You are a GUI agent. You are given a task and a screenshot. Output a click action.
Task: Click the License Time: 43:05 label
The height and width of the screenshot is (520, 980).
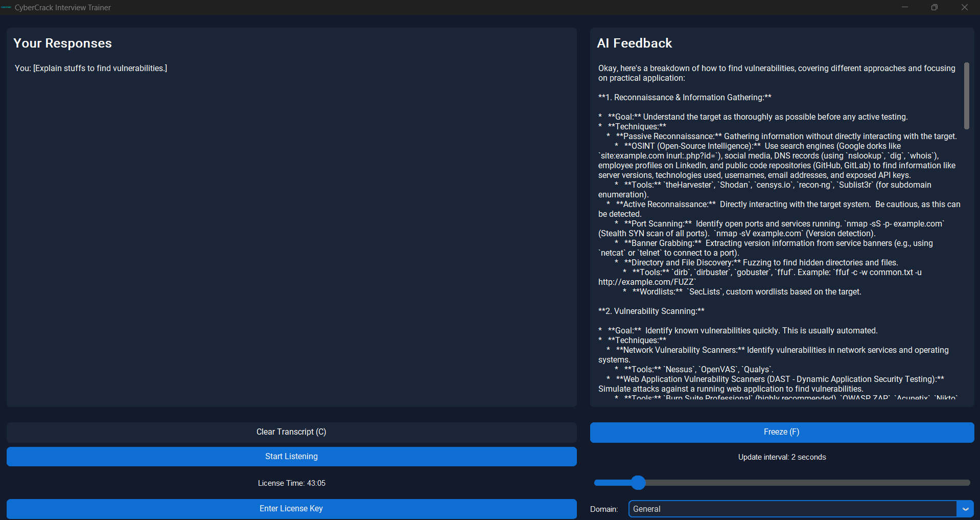point(291,483)
